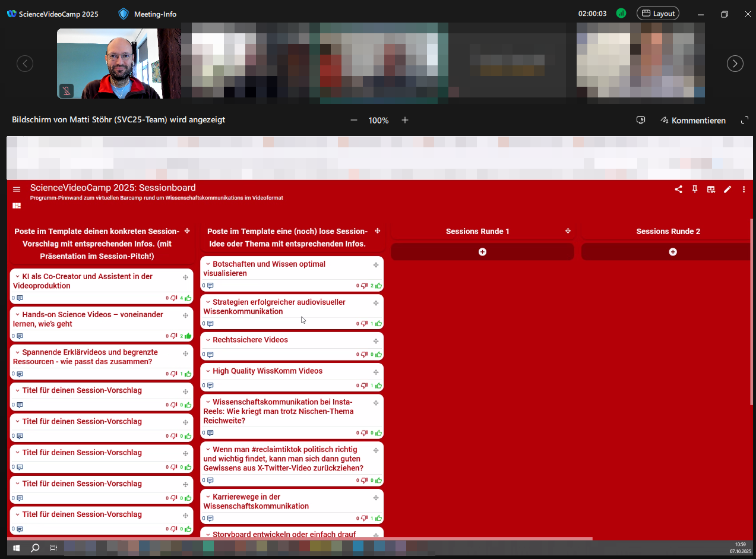Expand 'Spannende Erklärvideos' card chevron
Image resolution: width=756 pixels, height=559 pixels.
[x=18, y=353]
